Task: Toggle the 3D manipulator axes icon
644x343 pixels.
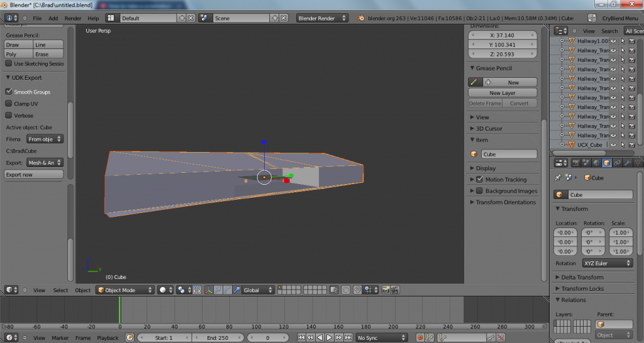Action: pyautogui.click(x=209, y=290)
